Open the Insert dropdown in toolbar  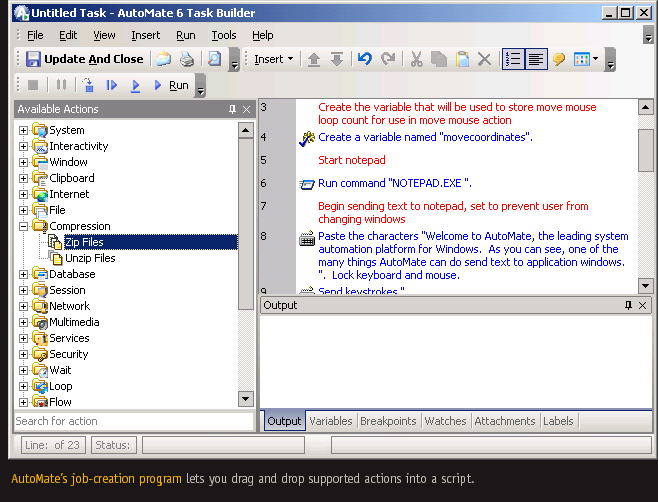(273, 59)
